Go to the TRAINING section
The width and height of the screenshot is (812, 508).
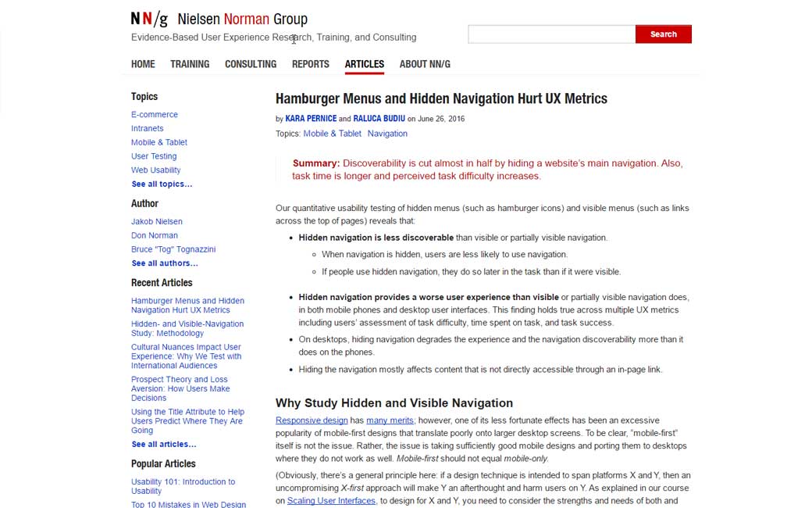pos(190,64)
